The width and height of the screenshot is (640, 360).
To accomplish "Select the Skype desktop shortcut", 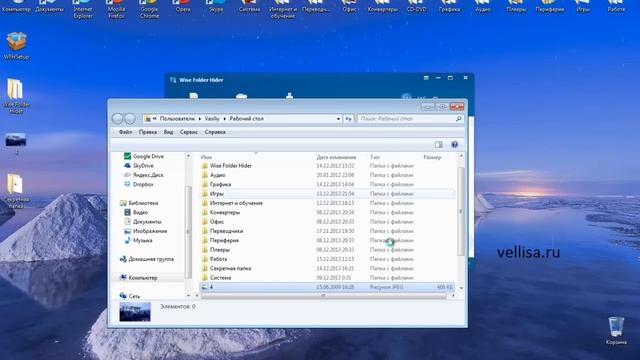I will 216,7.
